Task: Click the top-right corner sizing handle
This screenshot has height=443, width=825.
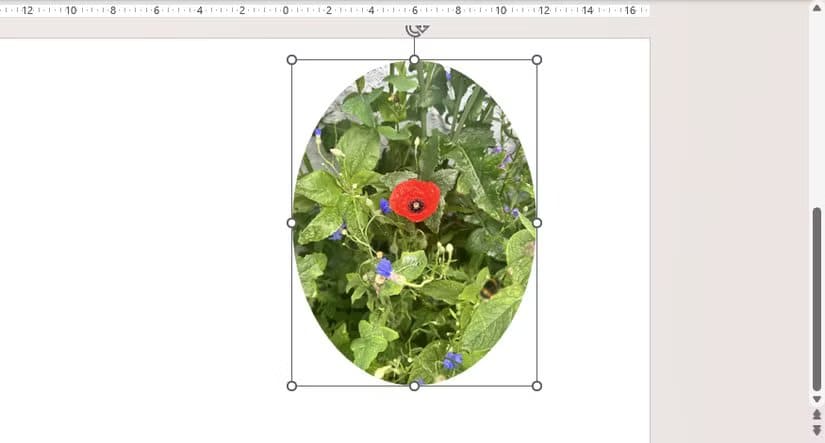Action: (x=537, y=60)
